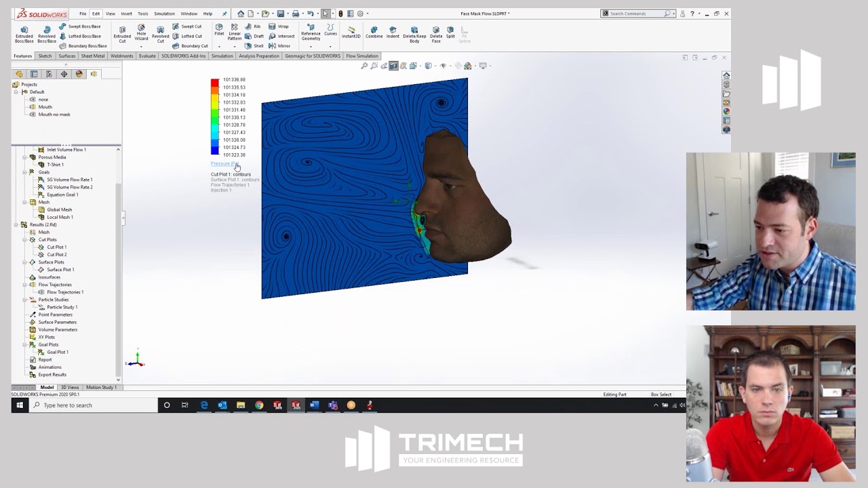Select Cut Plot 1 in tree
The height and width of the screenshot is (488, 868).
[x=56, y=247]
